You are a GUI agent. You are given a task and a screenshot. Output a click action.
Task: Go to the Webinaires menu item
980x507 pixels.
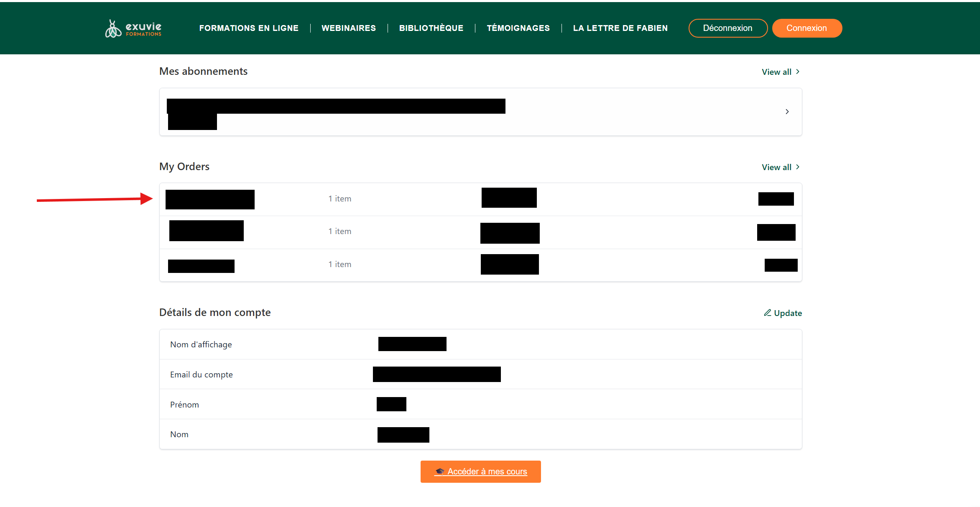(349, 28)
